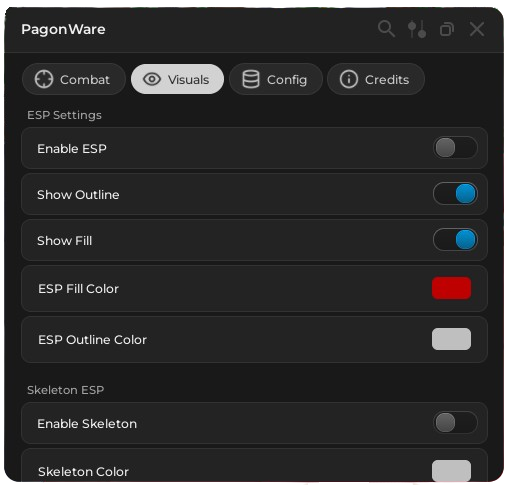Click the PagonWare title text
This screenshot has width=511, height=489.
pyautogui.click(x=63, y=29)
